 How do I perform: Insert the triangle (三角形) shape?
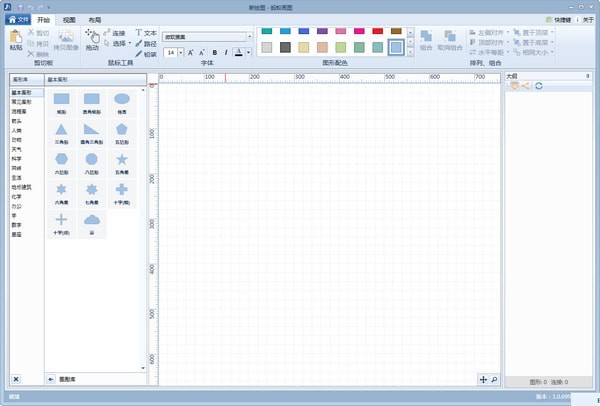coord(62,129)
